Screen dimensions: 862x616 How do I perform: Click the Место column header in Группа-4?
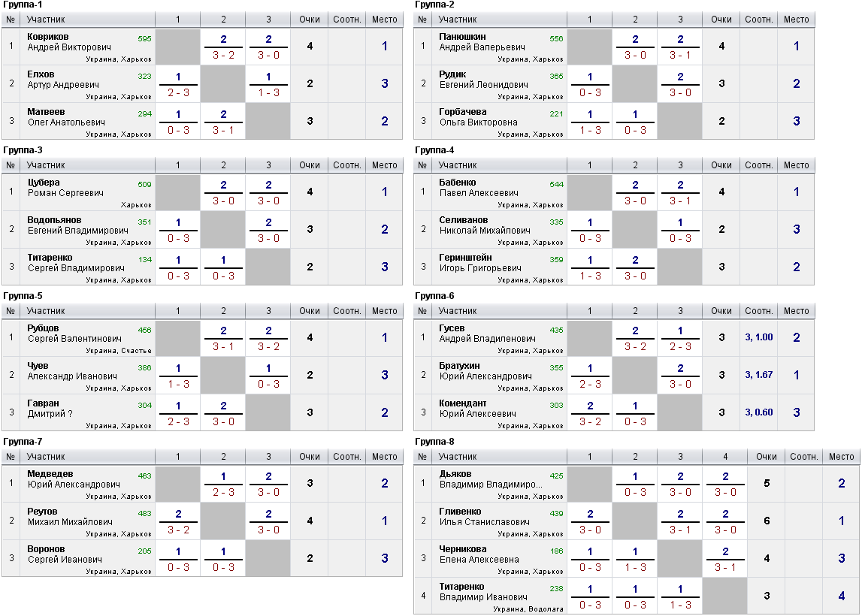click(796, 165)
